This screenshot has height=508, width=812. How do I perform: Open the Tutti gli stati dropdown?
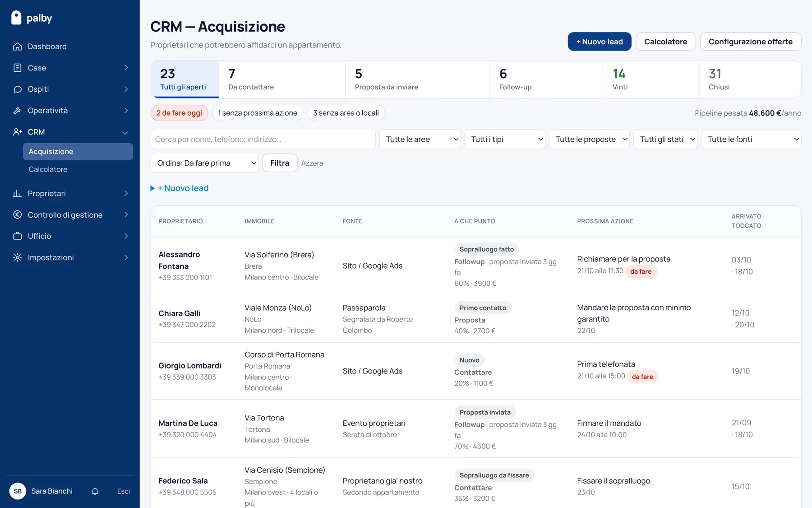pos(665,139)
